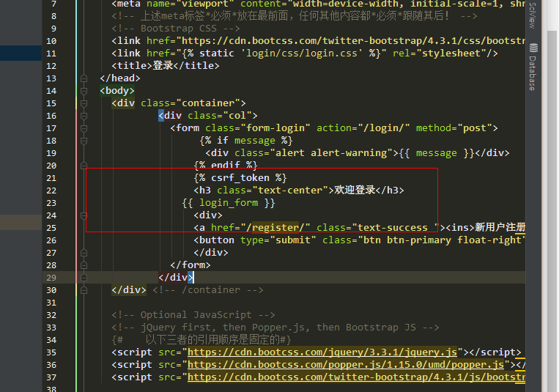
Task: Collapse the form-login fold on line 17
Action: pyautogui.click(x=84, y=128)
